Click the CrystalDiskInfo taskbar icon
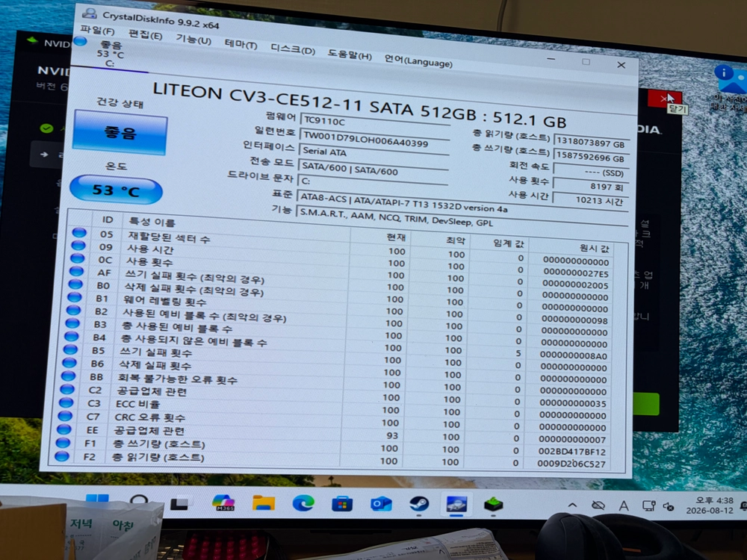Screen dimensions: 747x560 point(456,504)
